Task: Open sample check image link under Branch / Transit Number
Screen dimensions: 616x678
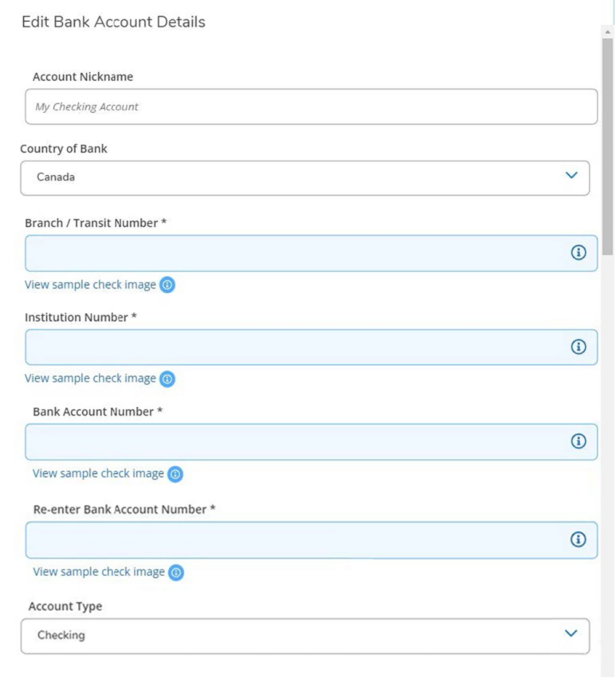Action: click(90, 285)
